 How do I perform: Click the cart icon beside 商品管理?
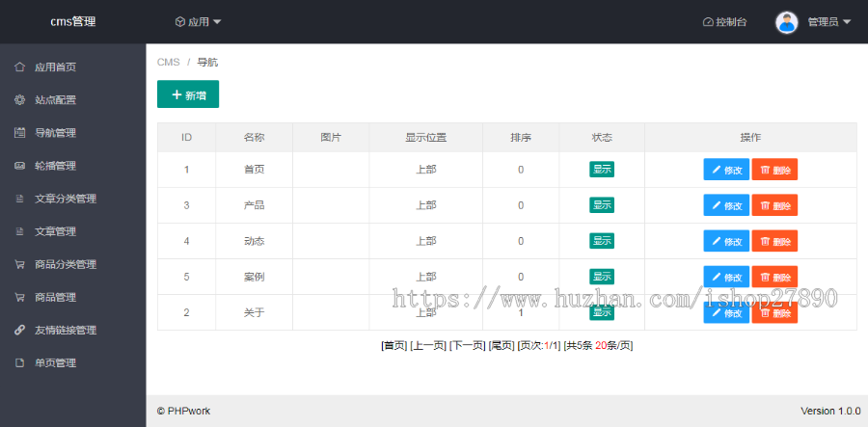20,297
